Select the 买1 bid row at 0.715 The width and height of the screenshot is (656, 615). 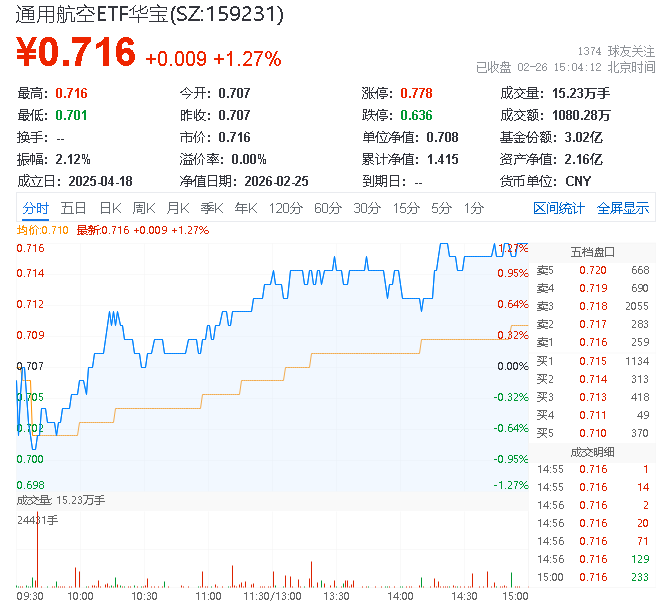[x=594, y=361]
